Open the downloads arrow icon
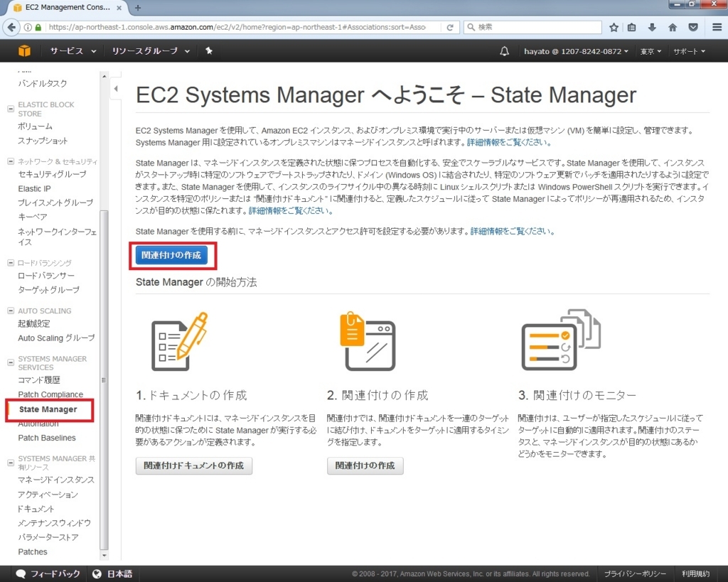Image resolution: width=728 pixels, height=582 pixels. click(652, 28)
